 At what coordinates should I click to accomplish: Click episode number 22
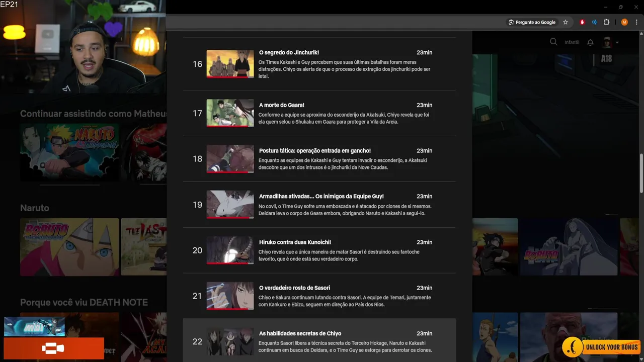197,342
